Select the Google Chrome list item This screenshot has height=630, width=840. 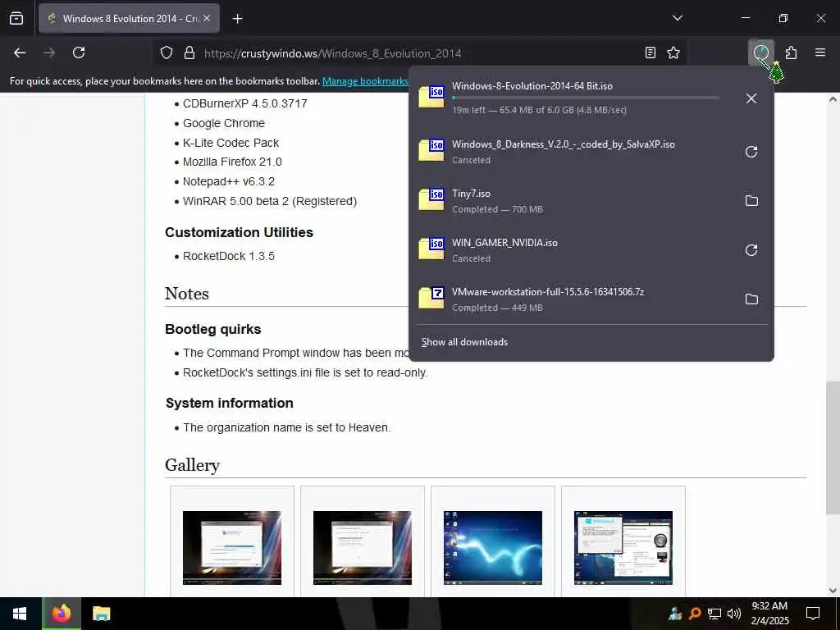(x=224, y=123)
